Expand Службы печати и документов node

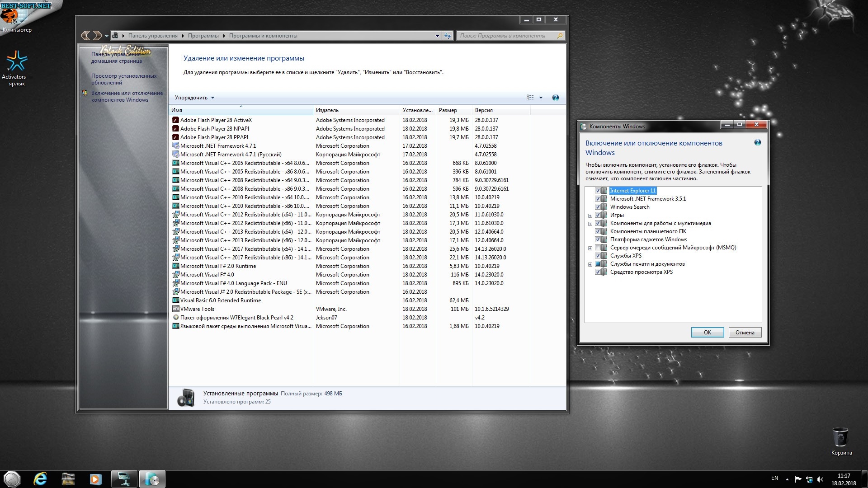click(590, 264)
